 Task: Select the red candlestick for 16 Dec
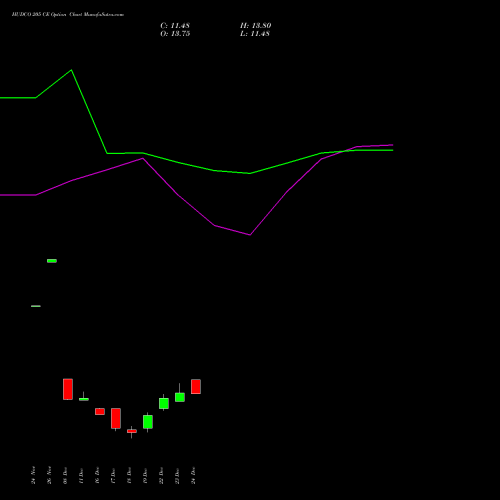coord(100,411)
